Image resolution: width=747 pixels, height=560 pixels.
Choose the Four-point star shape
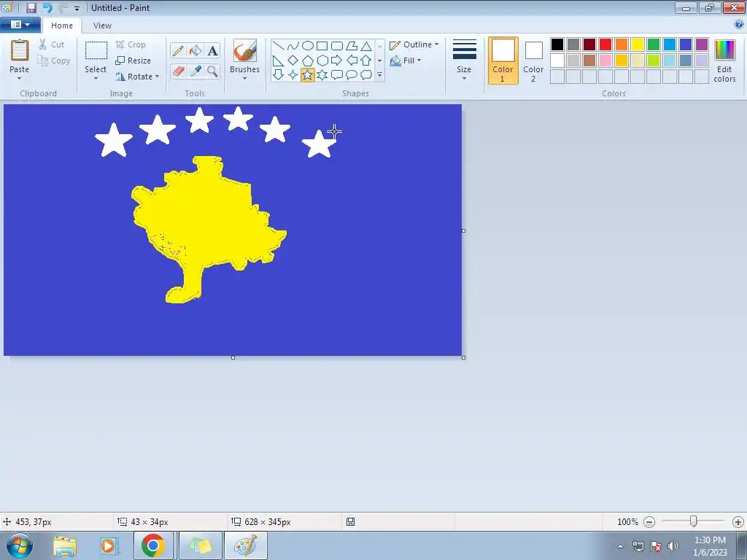tap(293, 75)
